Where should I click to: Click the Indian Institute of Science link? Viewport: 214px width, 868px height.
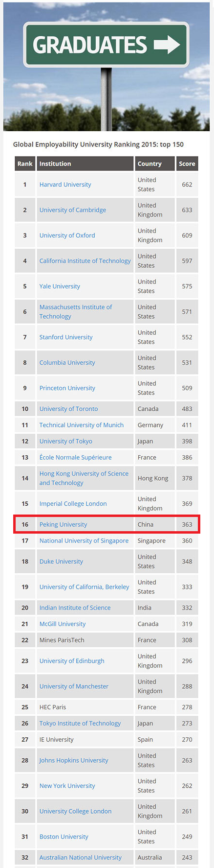coord(75,608)
